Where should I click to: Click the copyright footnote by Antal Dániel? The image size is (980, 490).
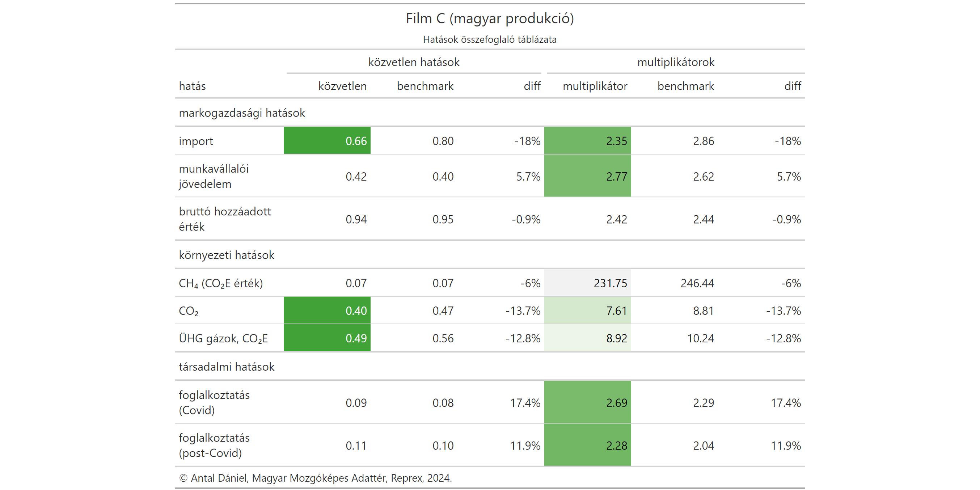point(315,478)
